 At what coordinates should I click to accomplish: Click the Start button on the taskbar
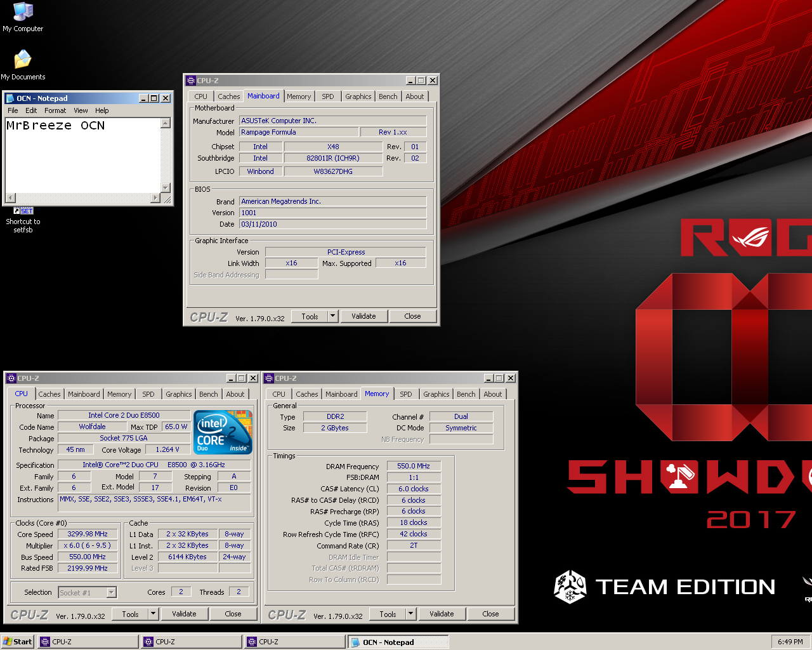click(x=18, y=642)
